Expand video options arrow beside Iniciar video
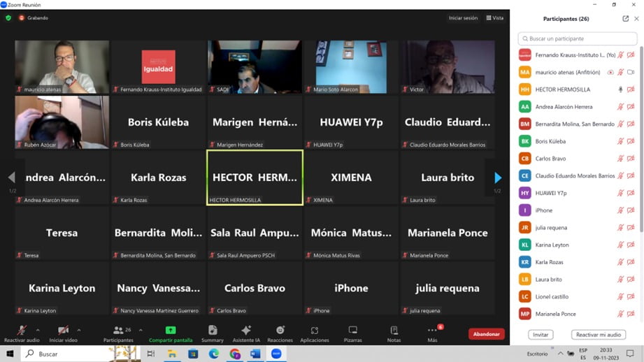Screen dimensions: 644x362 78,330
